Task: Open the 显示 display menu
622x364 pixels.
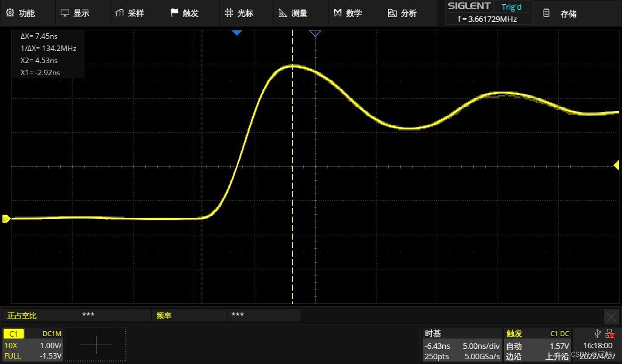Action: (x=81, y=13)
